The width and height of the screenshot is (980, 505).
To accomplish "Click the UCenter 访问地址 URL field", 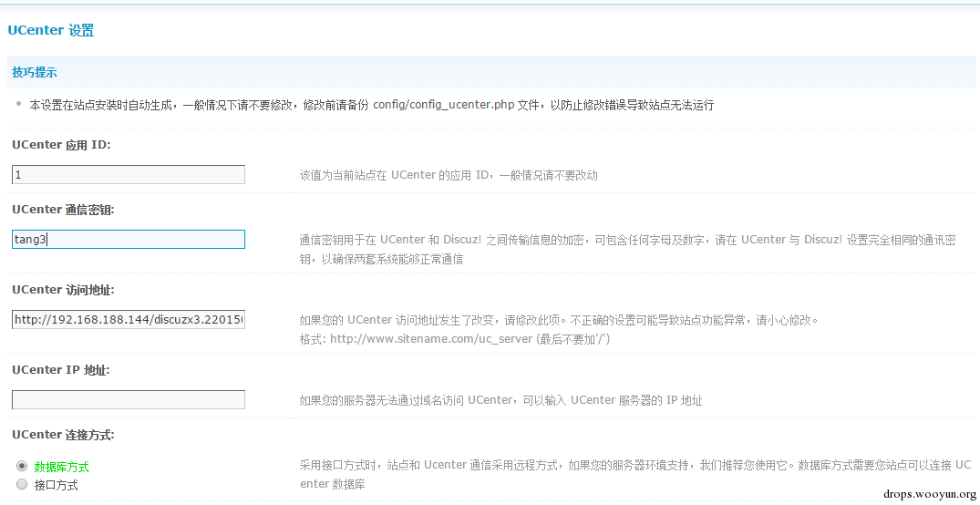I will pyautogui.click(x=129, y=320).
